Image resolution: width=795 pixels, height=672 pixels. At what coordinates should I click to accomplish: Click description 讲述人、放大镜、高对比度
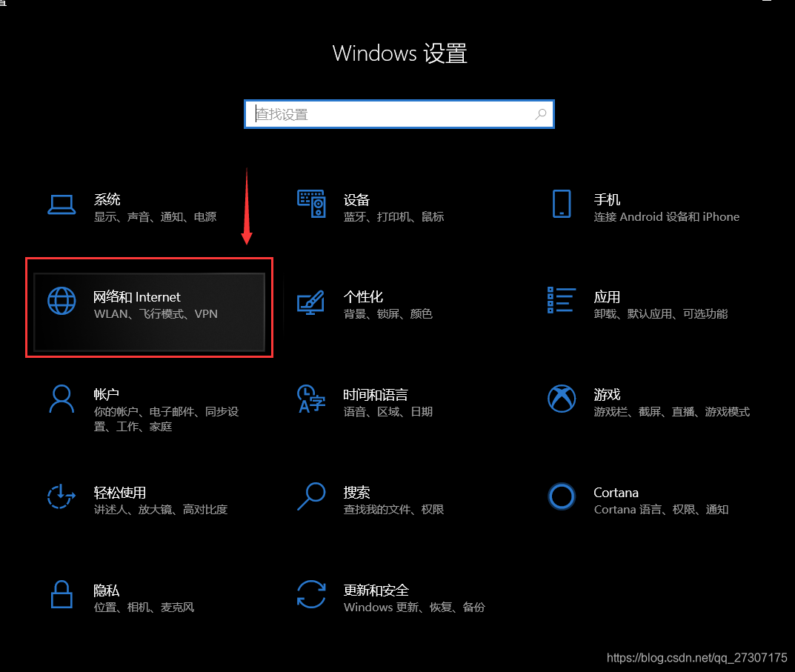point(161,509)
